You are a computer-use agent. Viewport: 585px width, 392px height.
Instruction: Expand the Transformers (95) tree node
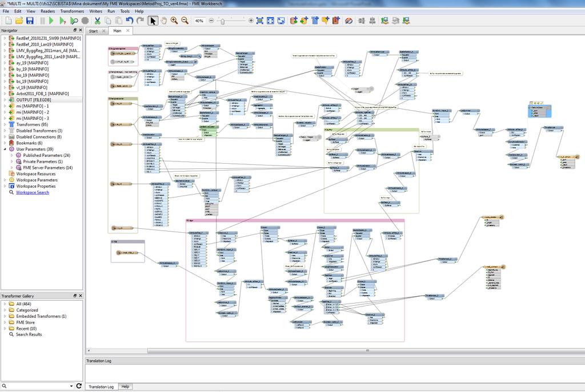coord(5,124)
